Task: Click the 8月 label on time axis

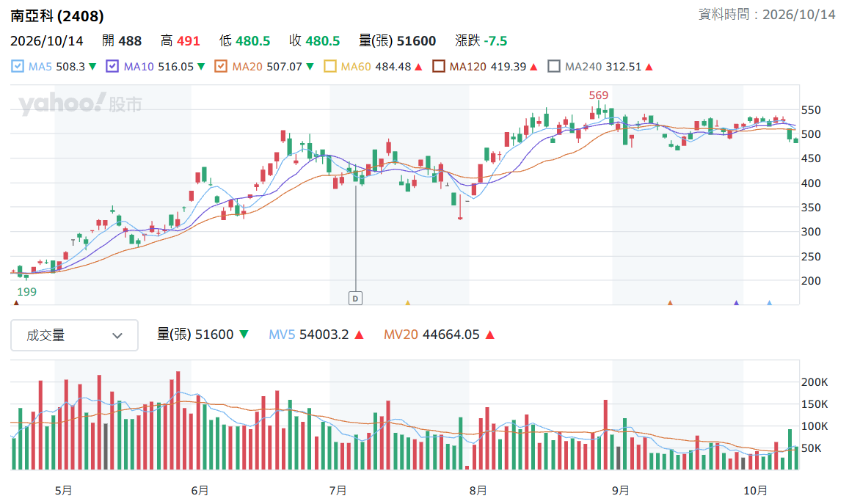Action: point(478,491)
